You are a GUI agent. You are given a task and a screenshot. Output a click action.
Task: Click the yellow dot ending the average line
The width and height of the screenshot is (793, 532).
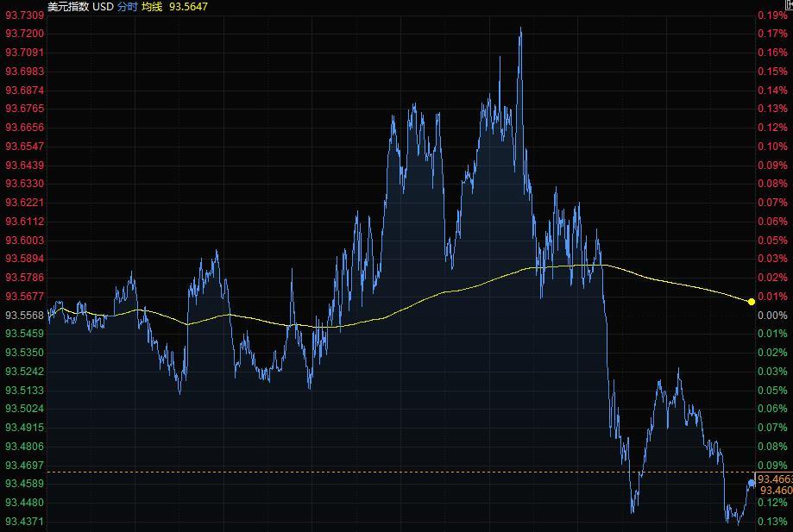tap(751, 301)
